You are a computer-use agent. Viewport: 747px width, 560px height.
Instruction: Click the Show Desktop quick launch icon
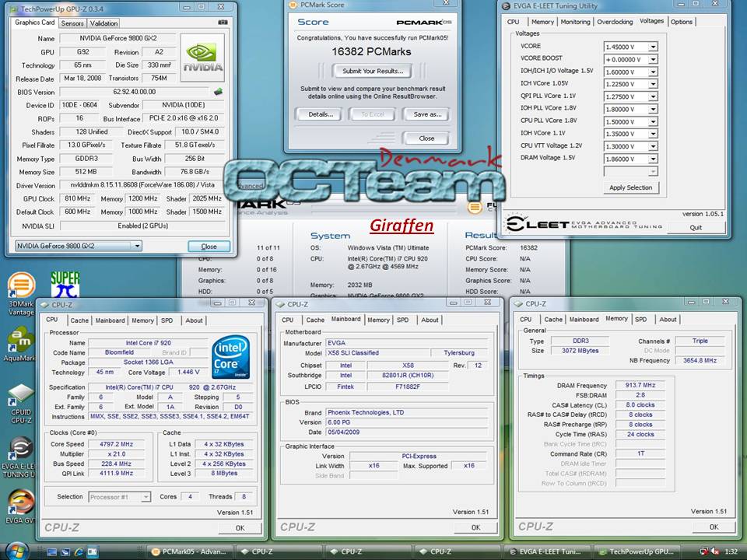point(52,552)
